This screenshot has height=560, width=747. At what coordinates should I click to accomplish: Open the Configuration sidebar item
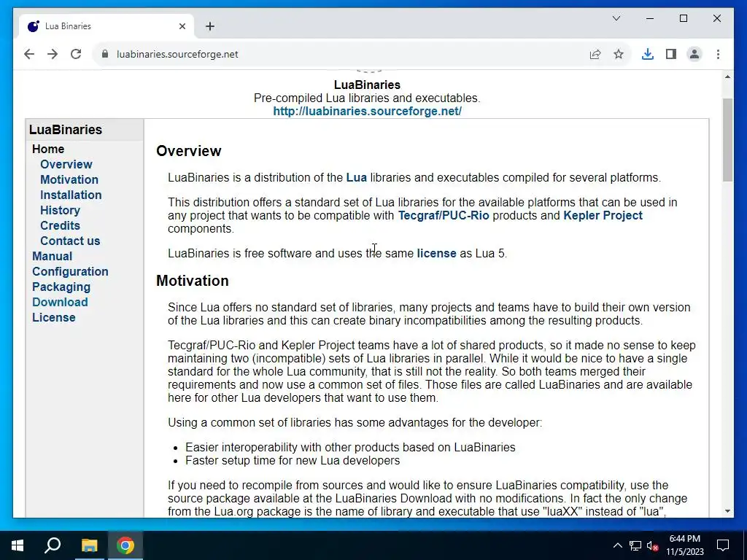click(70, 271)
